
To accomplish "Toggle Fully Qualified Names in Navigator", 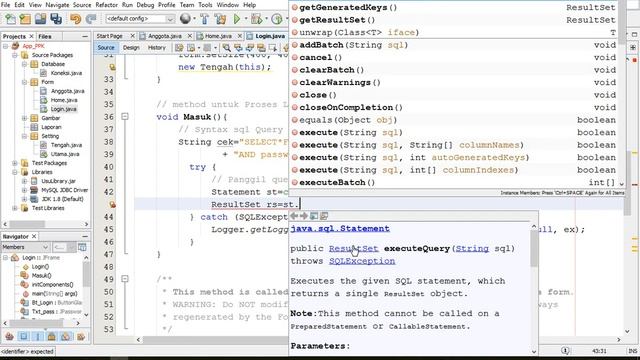I will pos(80,336).
